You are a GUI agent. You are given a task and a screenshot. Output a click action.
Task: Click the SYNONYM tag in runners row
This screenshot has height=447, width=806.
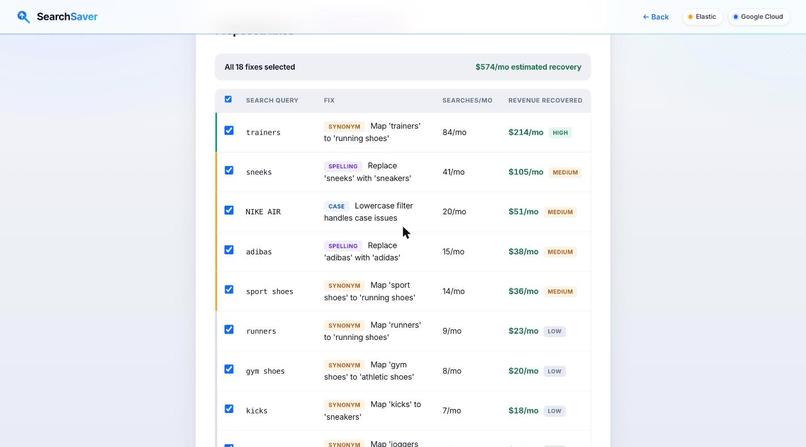[x=344, y=325]
